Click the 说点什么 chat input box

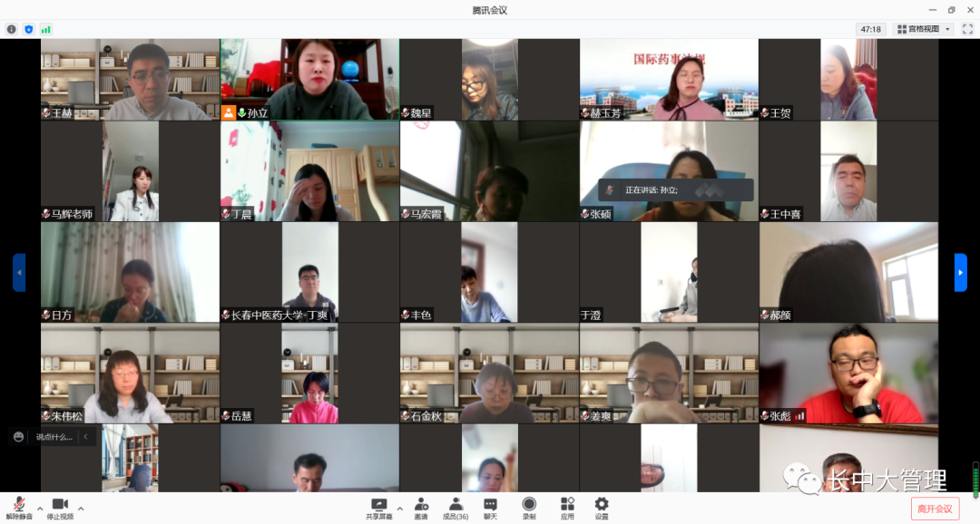pyautogui.click(x=56, y=437)
